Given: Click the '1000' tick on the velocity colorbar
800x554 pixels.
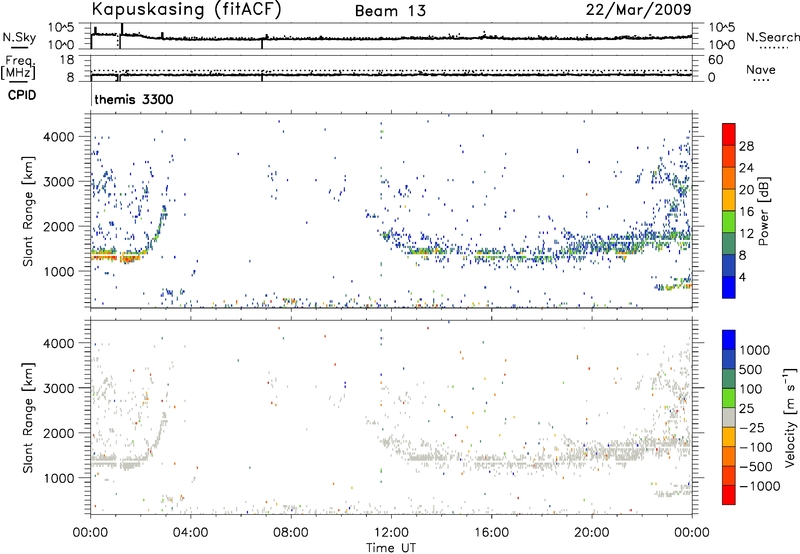Looking at the screenshot, I should tap(755, 350).
